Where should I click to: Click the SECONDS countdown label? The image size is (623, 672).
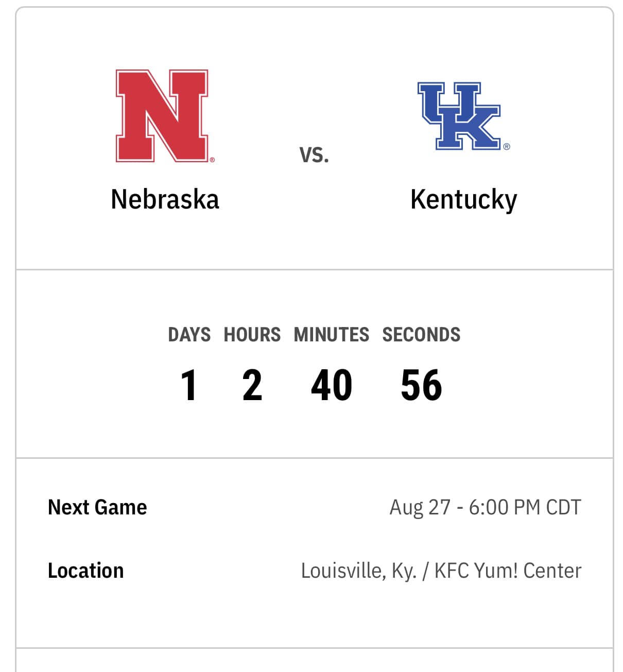tap(421, 335)
